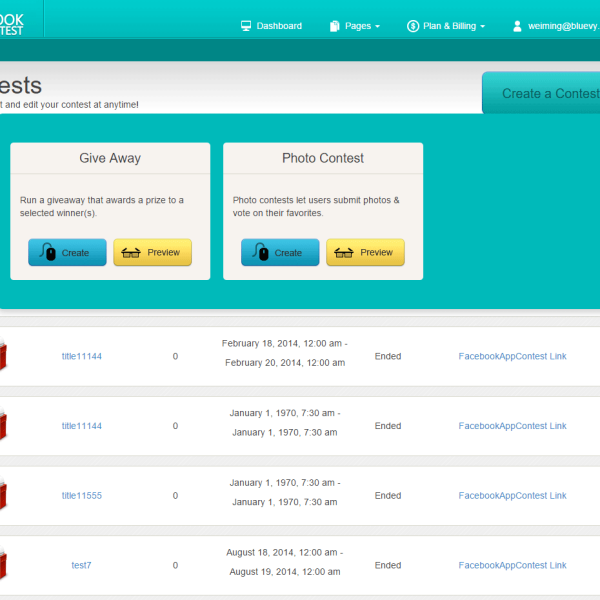This screenshot has height=600, width=600.
Task: Click mouse icon on Photo Contest Create
Action: [x=261, y=253]
